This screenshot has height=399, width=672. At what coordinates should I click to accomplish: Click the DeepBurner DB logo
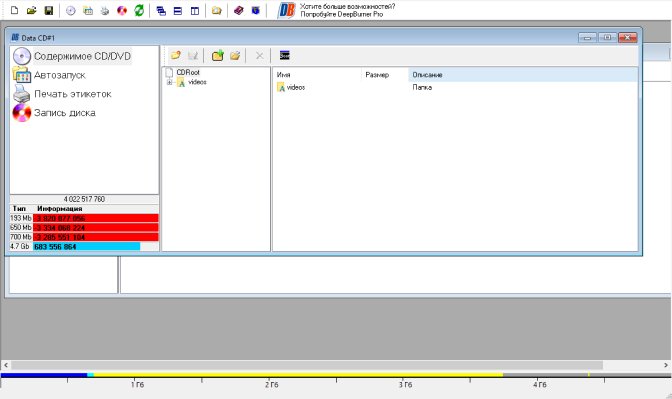point(286,10)
